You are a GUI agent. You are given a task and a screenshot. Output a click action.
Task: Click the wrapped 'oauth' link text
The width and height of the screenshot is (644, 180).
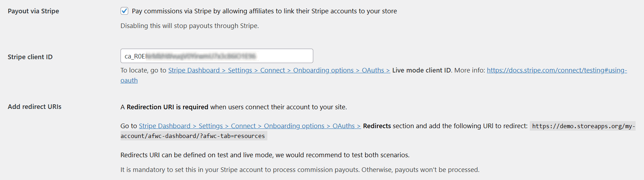pyautogui.click(x=129, y=81)
